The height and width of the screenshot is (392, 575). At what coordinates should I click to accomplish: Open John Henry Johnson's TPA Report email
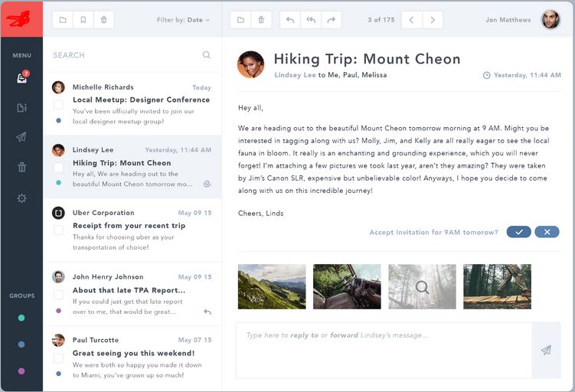pos(129,290)
